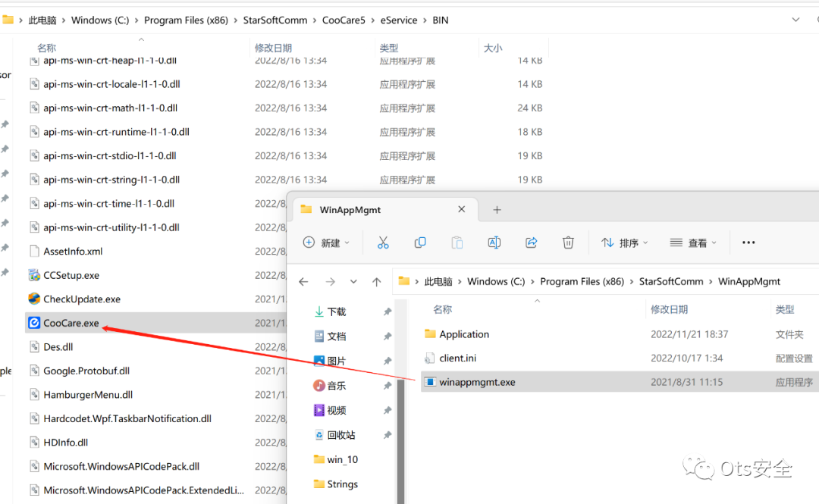The image size is (819, 504).
Task: Select api-ms-win-crt-math-l1-1-0.dll in BIN window
Action: (110, 108)
